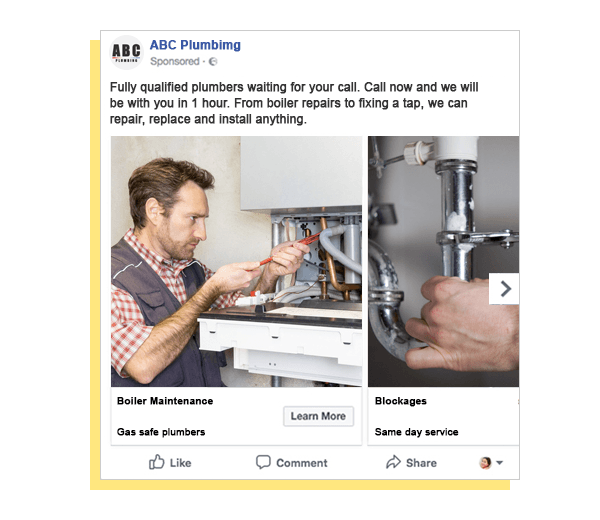Open the pipe and wrench Blockages image
Image resolution: width=600 pixels, height=520 pixels.
coord(443,261)
